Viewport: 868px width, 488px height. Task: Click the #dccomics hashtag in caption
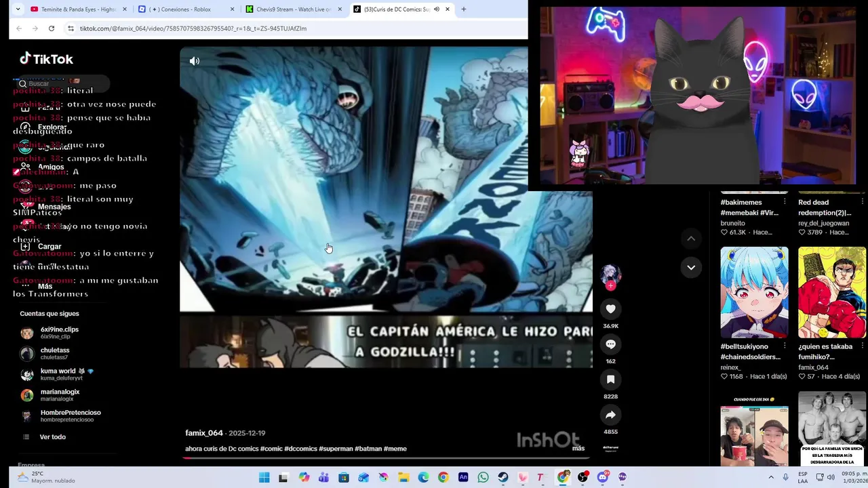click(x=302, y=449)
